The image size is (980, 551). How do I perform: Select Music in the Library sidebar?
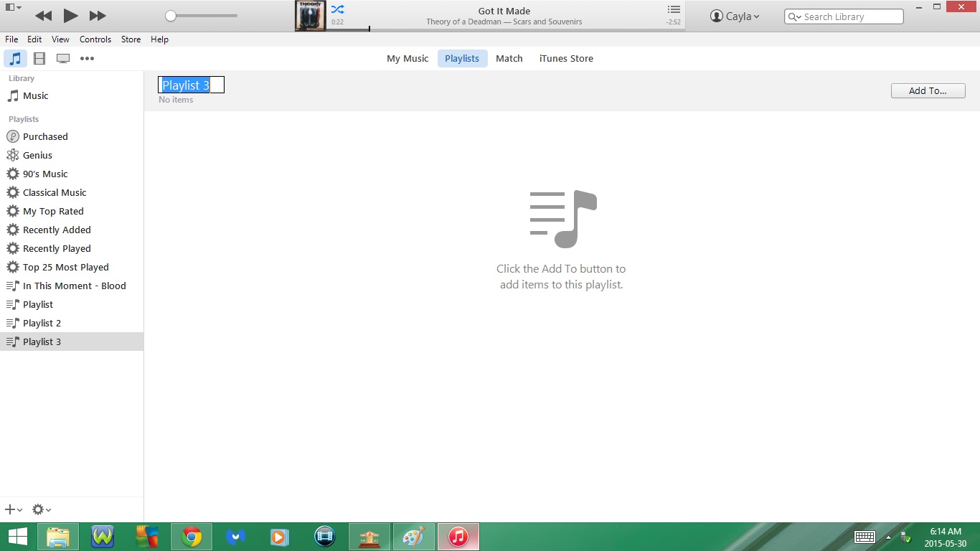pos(72,95)
